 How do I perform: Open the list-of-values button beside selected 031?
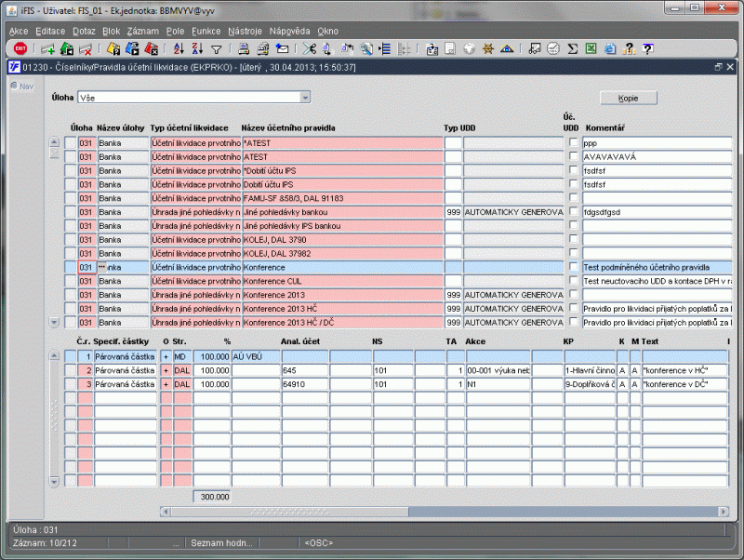click(102, 267)
